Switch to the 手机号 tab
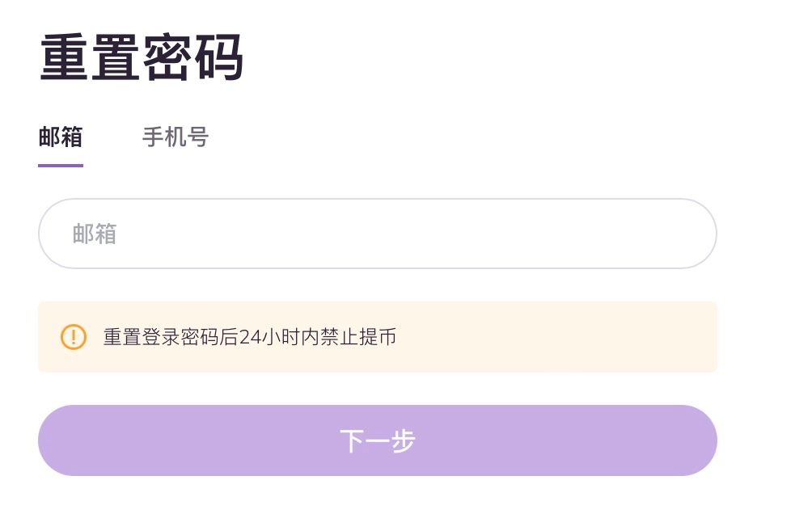This screenshot has height=514, width=812. pos(176,137)
